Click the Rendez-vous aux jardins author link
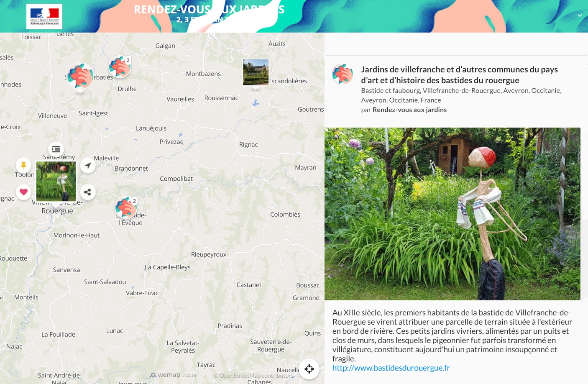The height and width of the screenshot is (384, 588). (x=409, y=110)
